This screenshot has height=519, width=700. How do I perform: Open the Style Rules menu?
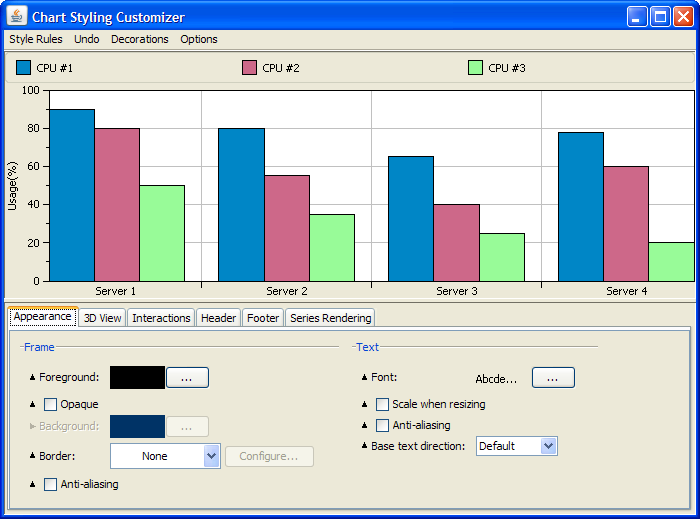point(36,39)
